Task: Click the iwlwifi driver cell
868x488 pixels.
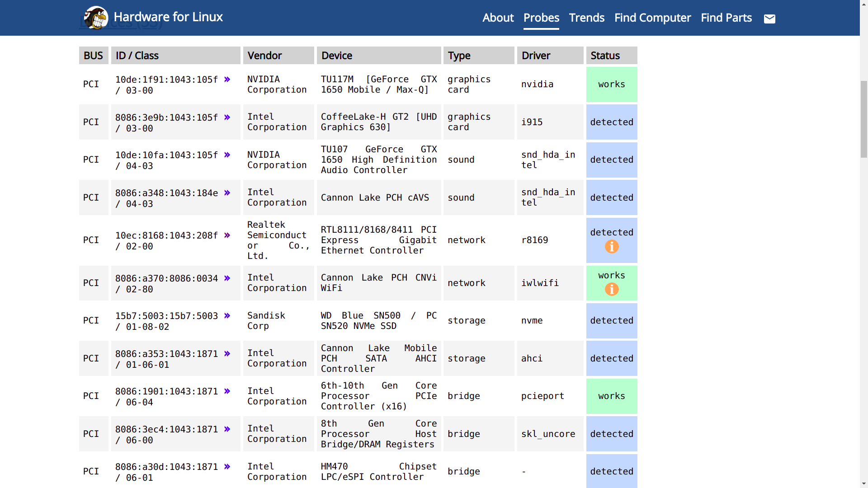Action: 550,283
